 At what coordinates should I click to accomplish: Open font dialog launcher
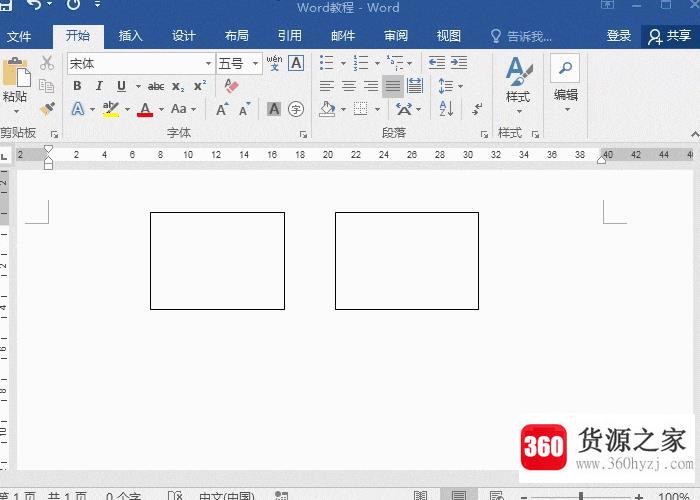tap(304, 134)
